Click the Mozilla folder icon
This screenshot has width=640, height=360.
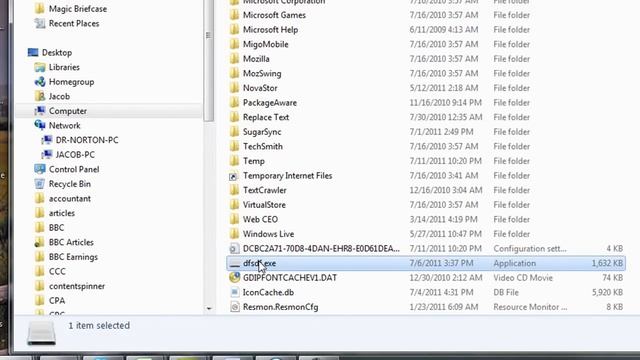[x=234, y=59]
